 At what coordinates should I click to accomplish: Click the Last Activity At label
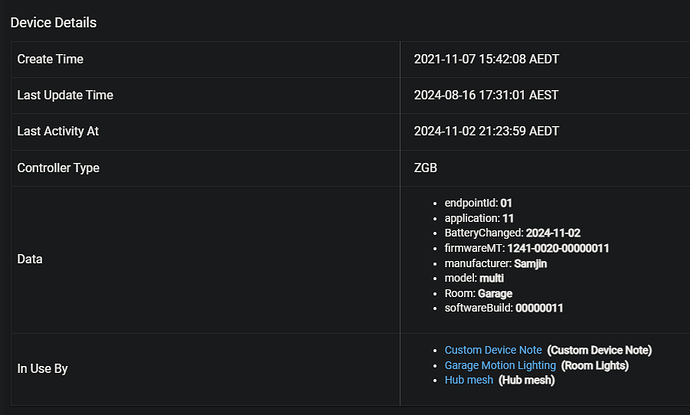click(58, 131)
